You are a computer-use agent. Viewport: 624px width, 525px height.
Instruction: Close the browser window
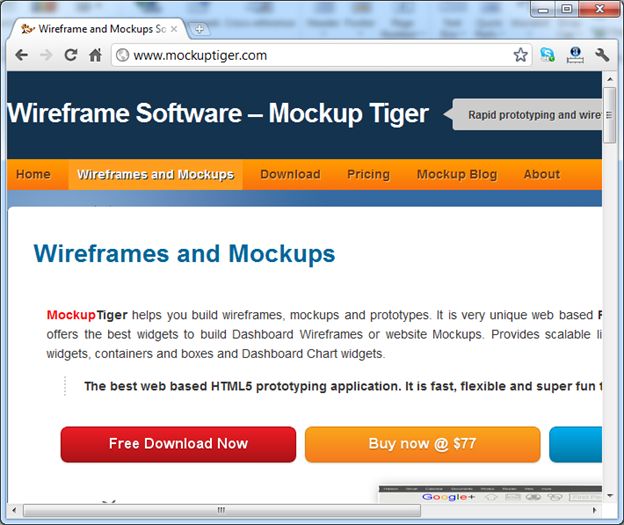point(600,9)
